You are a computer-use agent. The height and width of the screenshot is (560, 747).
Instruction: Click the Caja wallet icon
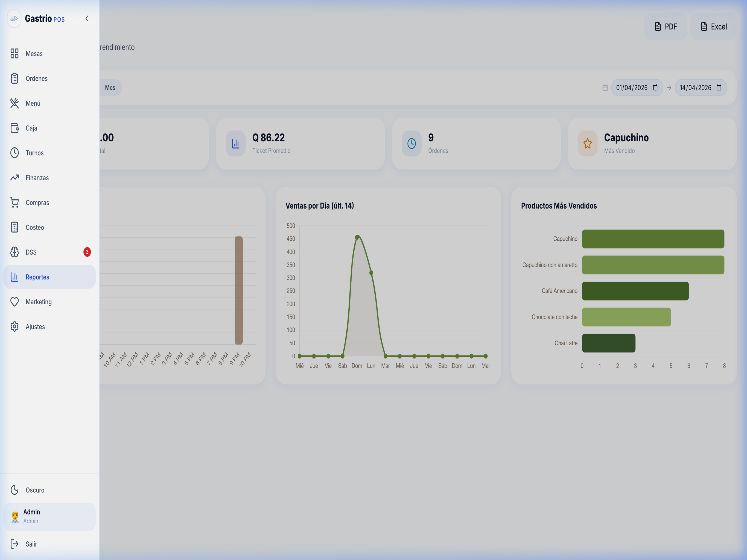[14, 128]
